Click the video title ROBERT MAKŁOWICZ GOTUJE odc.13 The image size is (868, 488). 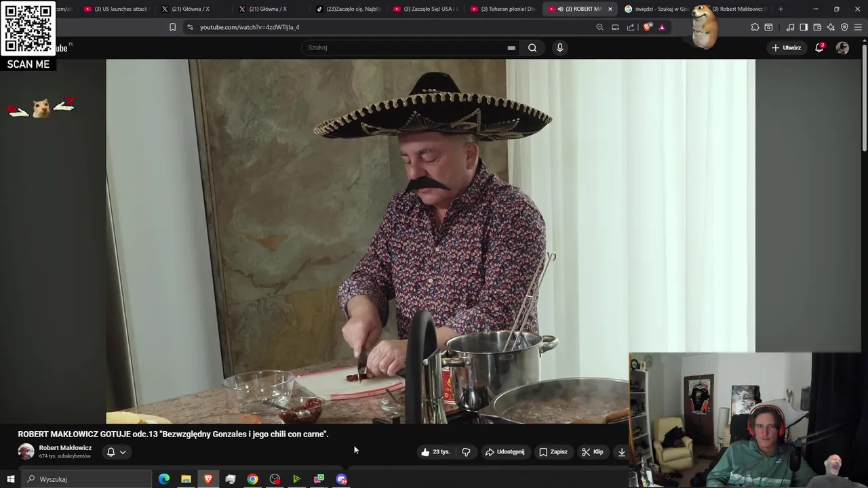click(173, 434)
